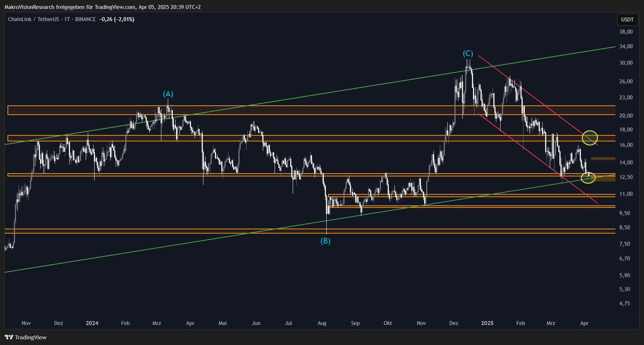Click the BINANCE exchange label
This screenshot has width=644, height=345.
tap(85, 19)
